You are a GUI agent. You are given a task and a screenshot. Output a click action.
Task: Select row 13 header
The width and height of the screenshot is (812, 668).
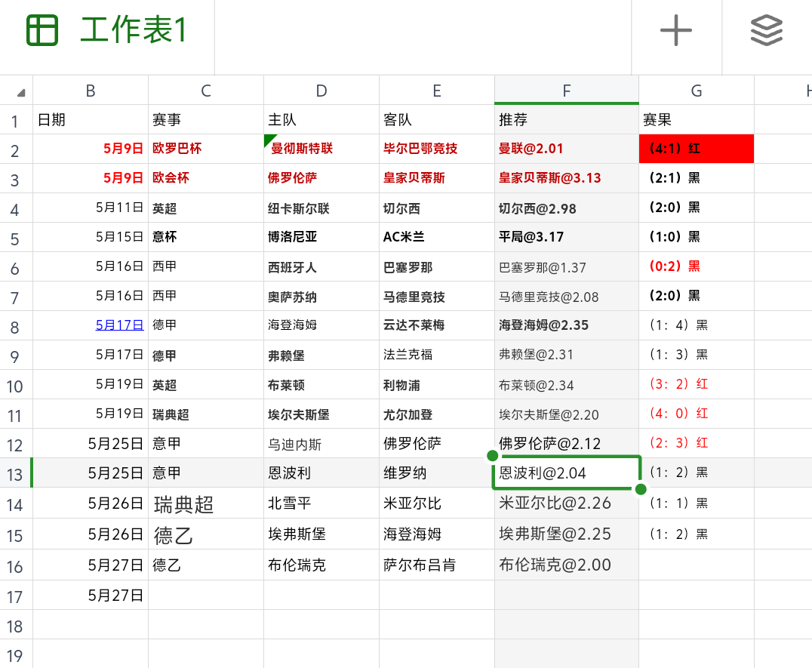[16, 473]
